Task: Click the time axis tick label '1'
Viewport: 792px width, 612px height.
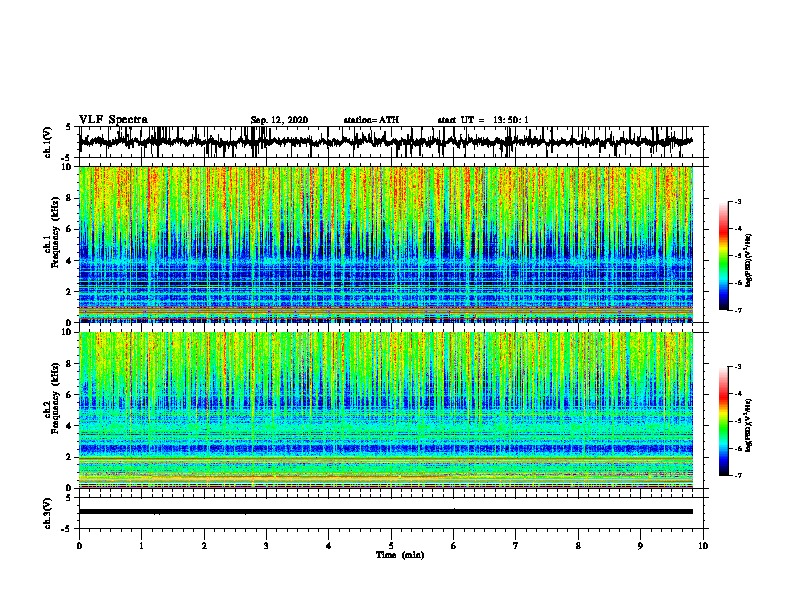Action: pos(141,546)
